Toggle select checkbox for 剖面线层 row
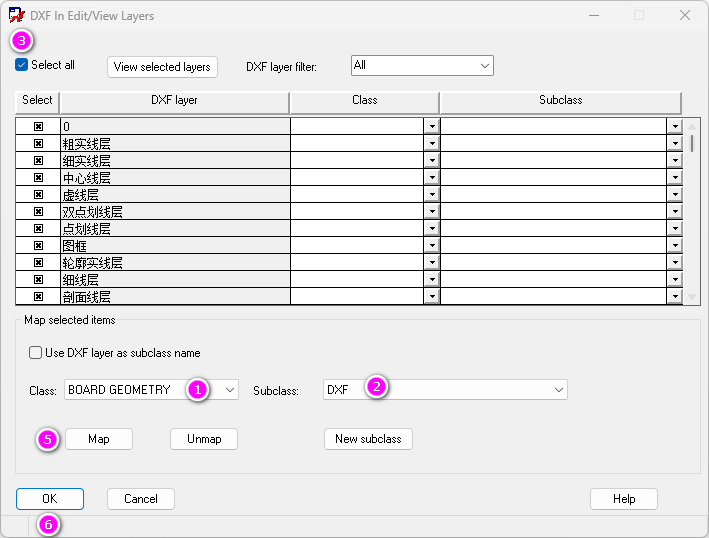Image resolution: width=709 pixels, height=538 pixels. pos(38,297)
